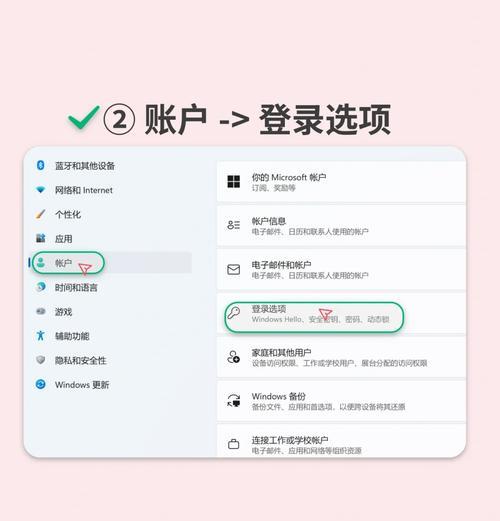This screenshot has width=500, height=521.
Task: Click the Windows 更新 sync icon
Action: point(41,384)
